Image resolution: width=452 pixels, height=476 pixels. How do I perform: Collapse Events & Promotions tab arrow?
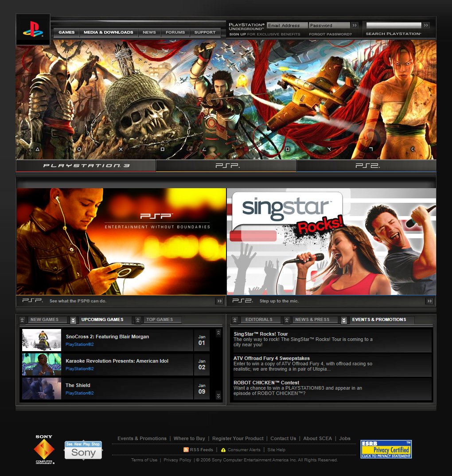point(343,320)
